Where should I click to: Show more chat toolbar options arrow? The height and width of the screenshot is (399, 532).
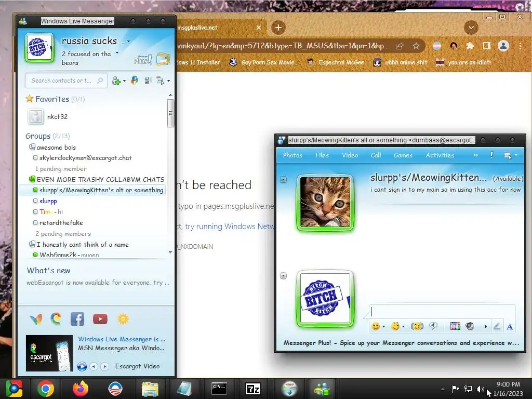pyautogui.click(x=486, y=326)
